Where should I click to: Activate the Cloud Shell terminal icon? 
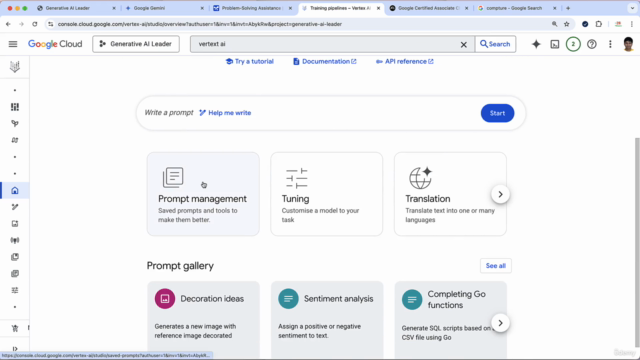point(555,44)
